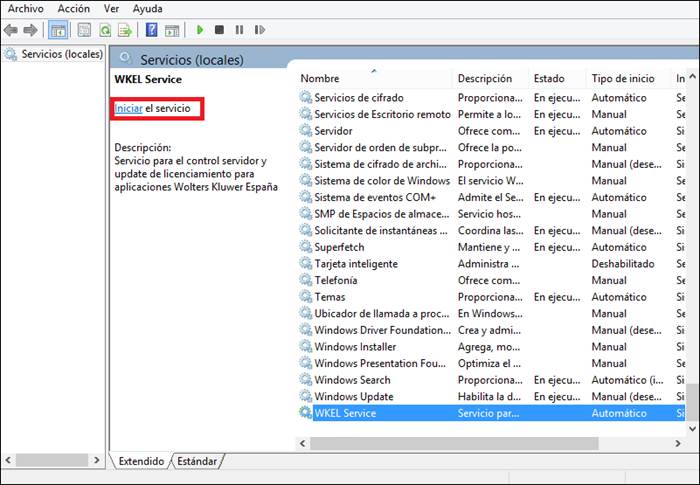Image resolution: width=700 pixels, height=485 pixels.
Task: Click the WKEL Service heading in details pane
Action: point(148,79)
